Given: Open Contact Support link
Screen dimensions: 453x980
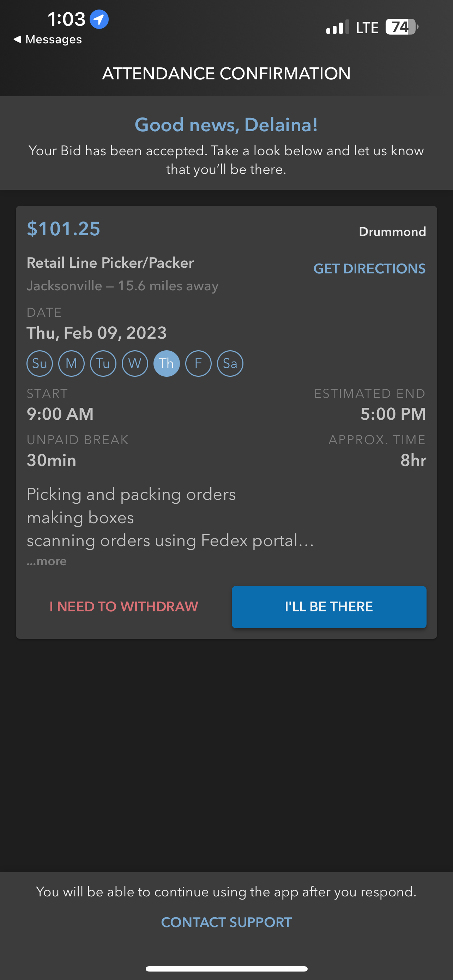Looking at the screenshot, I should (x=226, y=922).
